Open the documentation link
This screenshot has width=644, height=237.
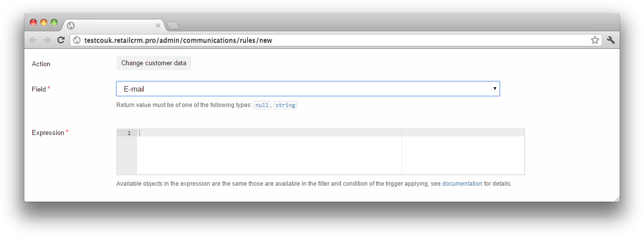click(462, 183)
